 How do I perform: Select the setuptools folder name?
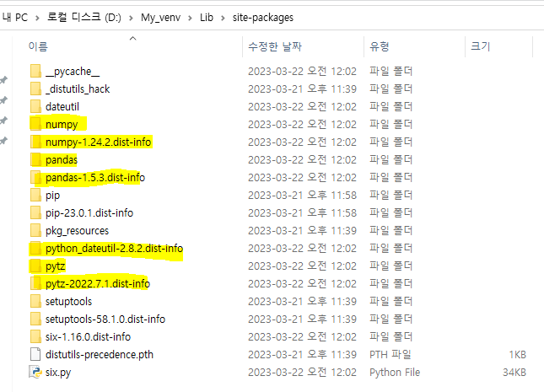(68, 302)
